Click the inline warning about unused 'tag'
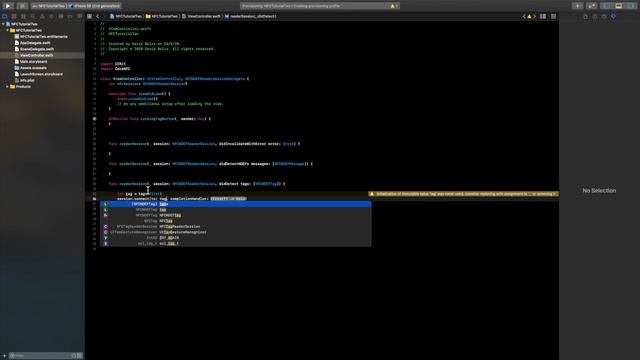The image size is (640, 360). click(463, 194)
